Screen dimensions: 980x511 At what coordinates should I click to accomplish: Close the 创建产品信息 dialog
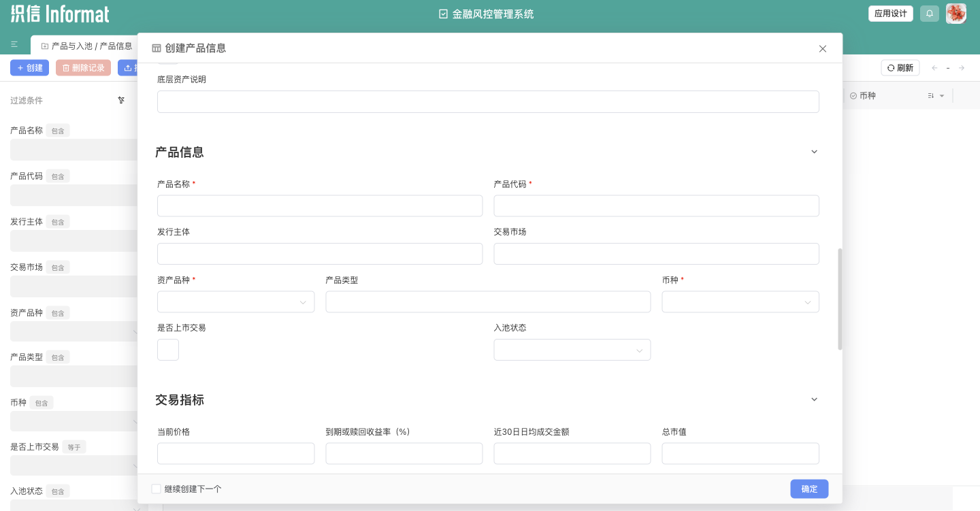(823, 48)
